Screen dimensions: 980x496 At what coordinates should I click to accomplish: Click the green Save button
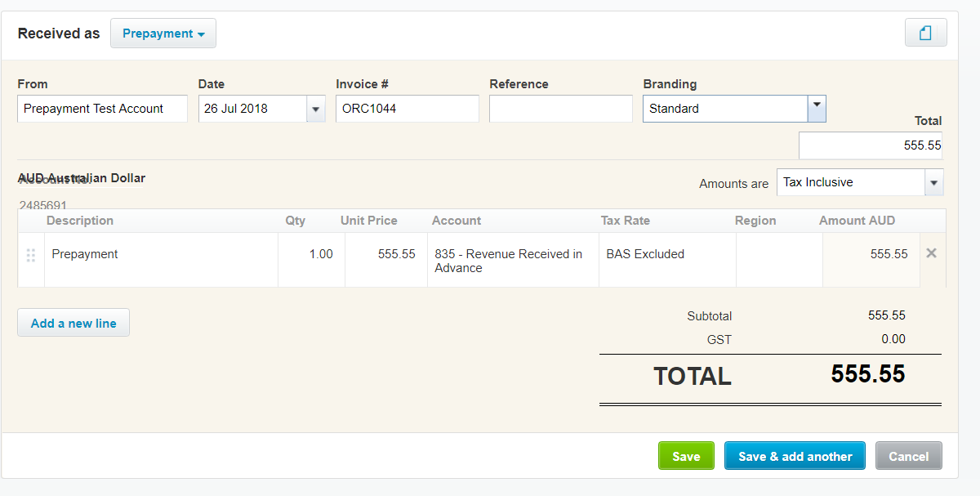[686, 456]
